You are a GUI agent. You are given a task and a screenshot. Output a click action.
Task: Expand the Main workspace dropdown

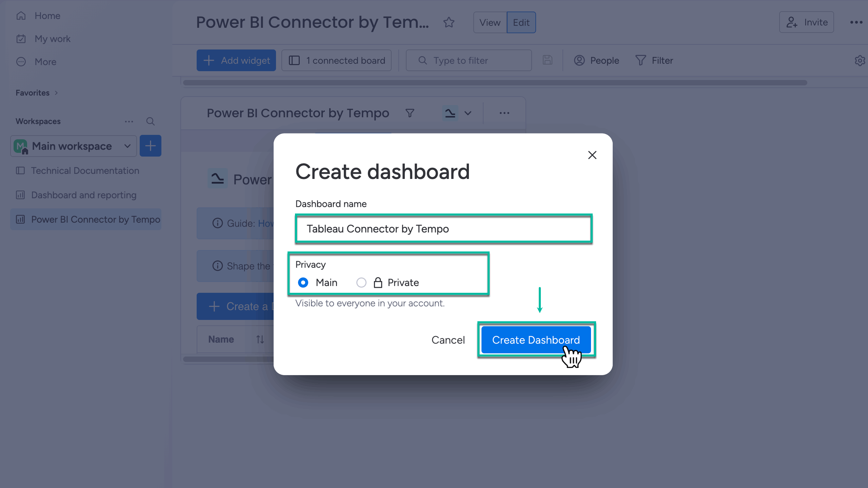[x=126, y=146]
